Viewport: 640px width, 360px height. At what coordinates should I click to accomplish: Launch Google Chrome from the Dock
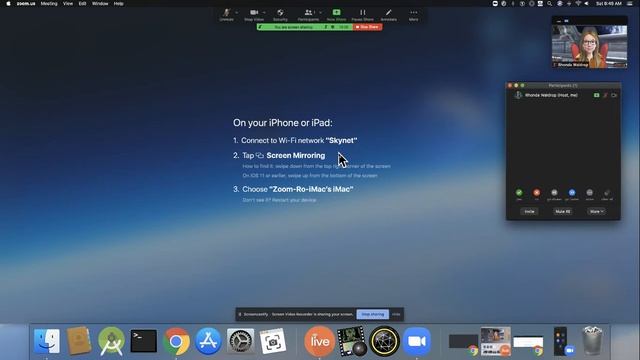coord(176,341)
